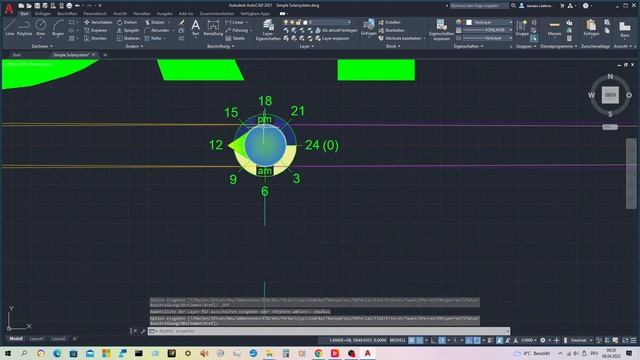The image size is (640, 360).
Task: Click the Abrunden fillet tool
Action: [x=157, y=30]
